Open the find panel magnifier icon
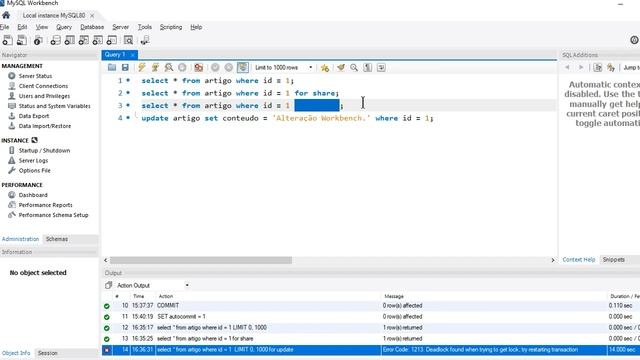This screenshot has height=360, width=640. 354,67
